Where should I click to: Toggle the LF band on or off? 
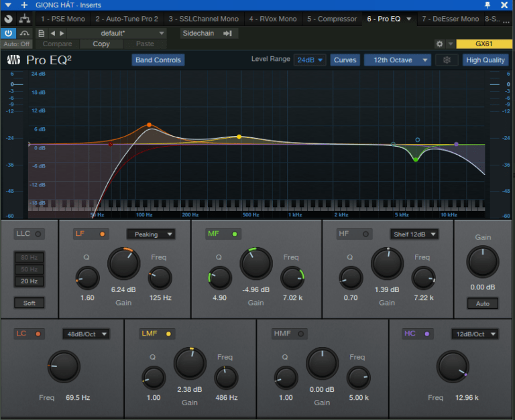[102, 234]
